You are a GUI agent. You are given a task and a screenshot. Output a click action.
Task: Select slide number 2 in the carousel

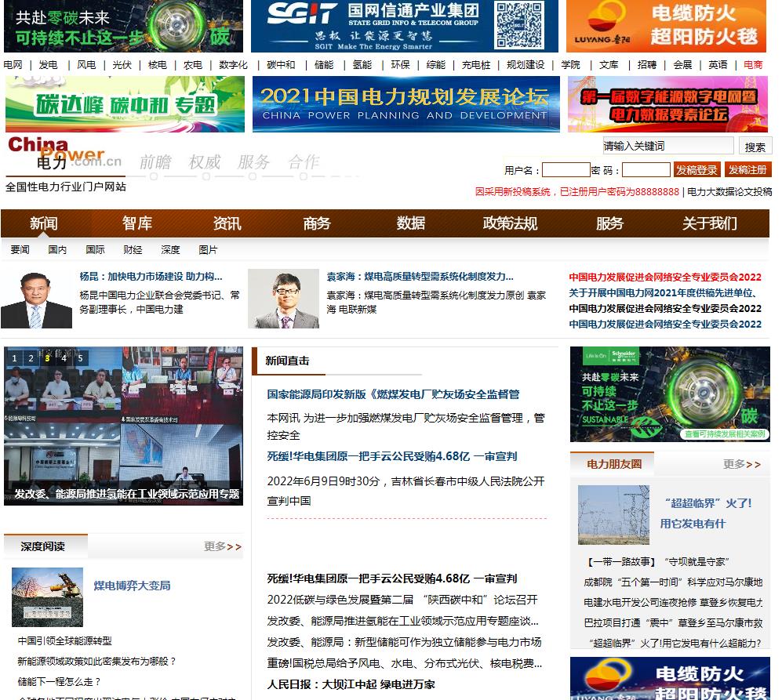[x=31, y=358]
